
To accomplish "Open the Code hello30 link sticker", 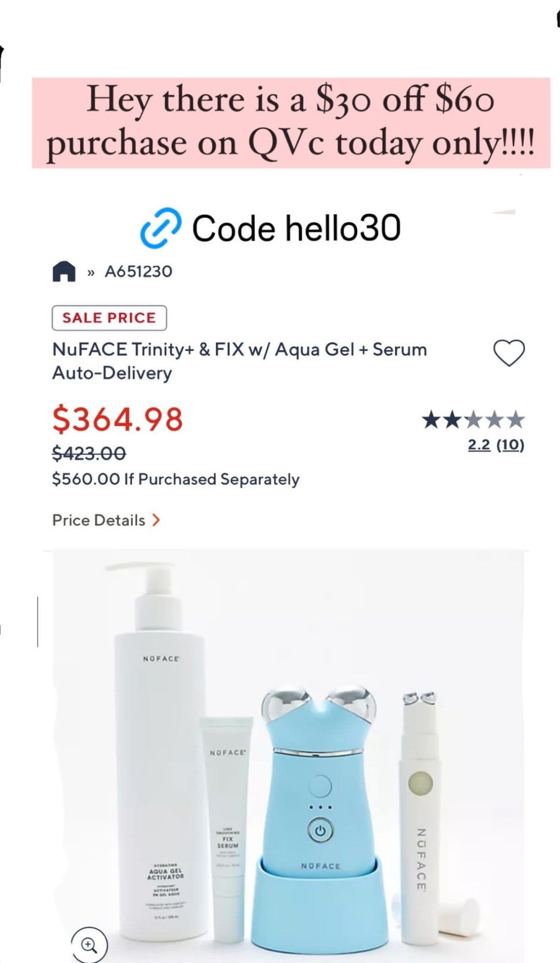I will click(x=271, y=228).
